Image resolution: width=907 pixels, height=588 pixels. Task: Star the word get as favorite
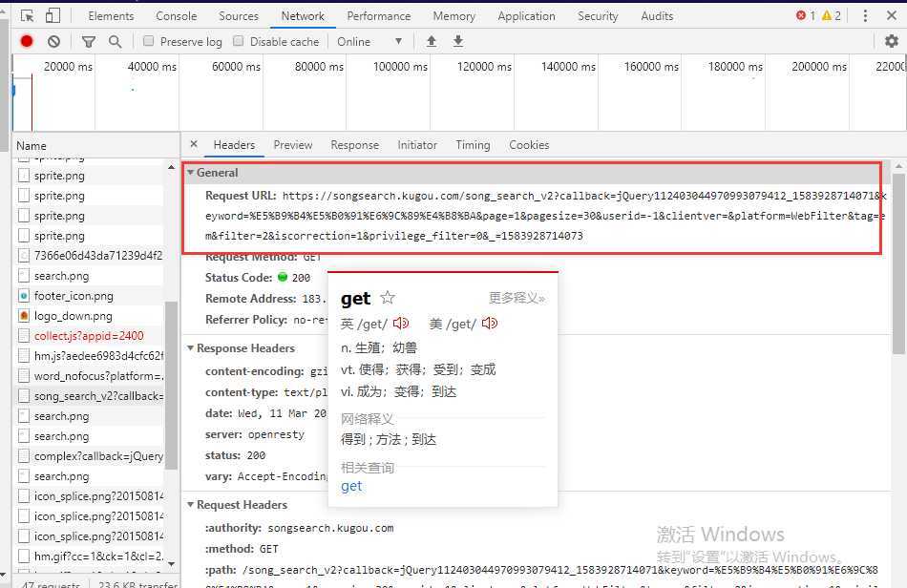(388, 298)
